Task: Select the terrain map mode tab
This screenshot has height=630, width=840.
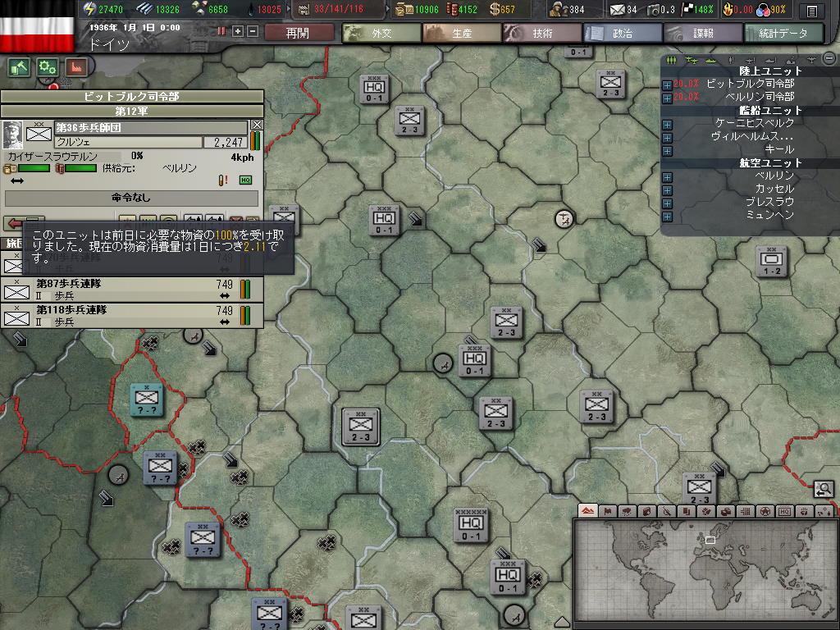Action: (x=587, y=511)
